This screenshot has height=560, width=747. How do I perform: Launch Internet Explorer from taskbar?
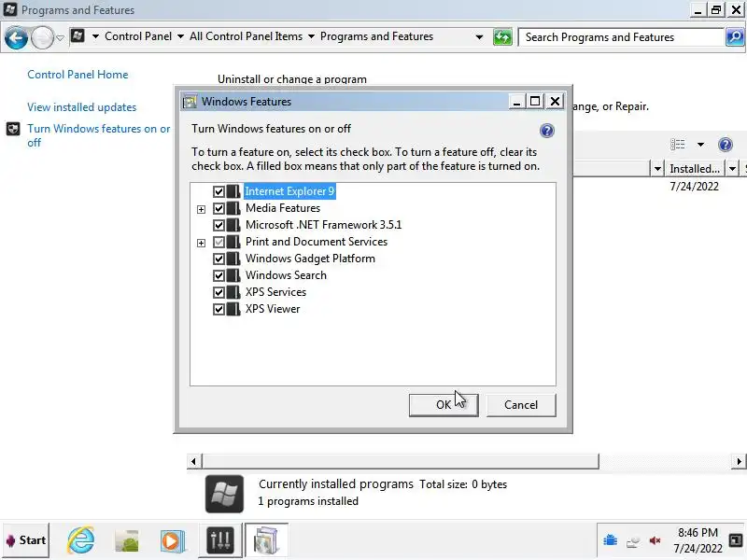[80, 540]
